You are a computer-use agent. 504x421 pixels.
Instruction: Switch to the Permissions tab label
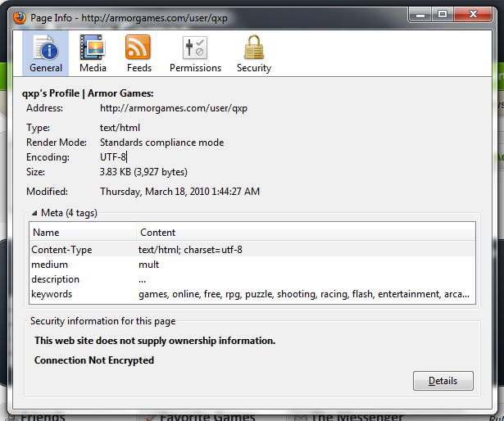(195, 68)
